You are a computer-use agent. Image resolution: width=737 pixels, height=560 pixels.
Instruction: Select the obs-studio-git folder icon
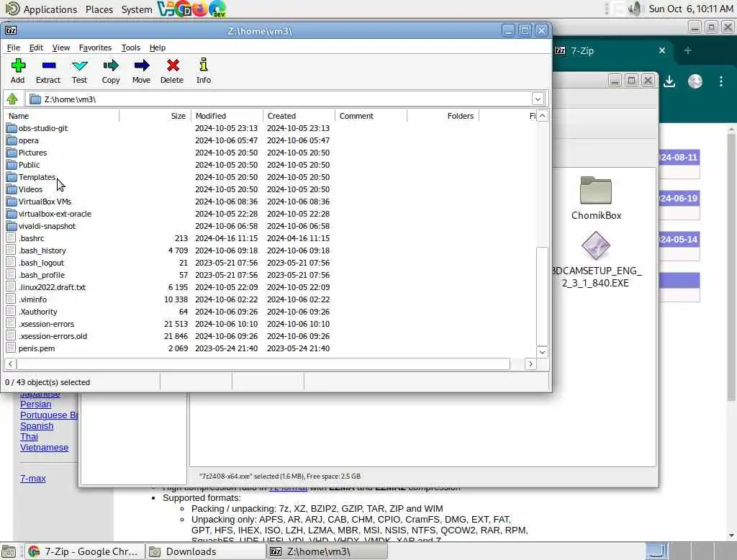pyautogui.click(x=12, y=128)
